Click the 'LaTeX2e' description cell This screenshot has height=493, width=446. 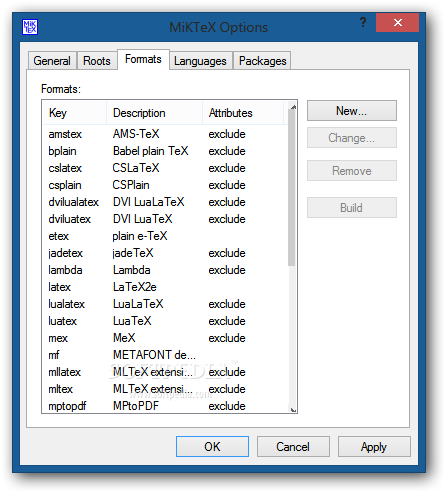[135, 287]
